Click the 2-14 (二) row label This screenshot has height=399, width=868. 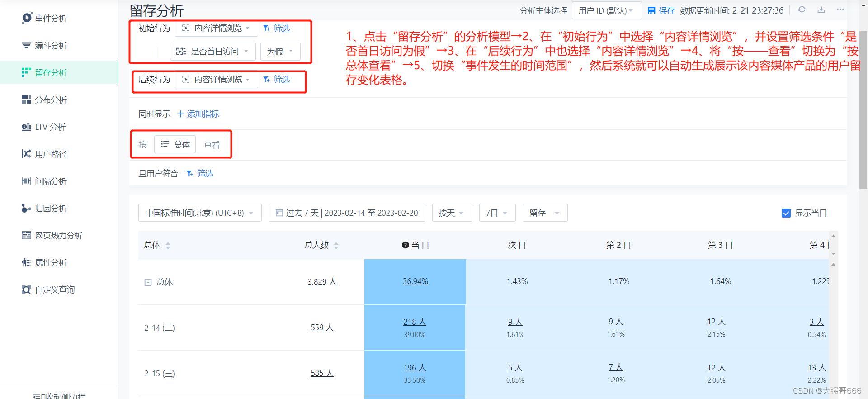pyautogui.click(x=159, y=328)
